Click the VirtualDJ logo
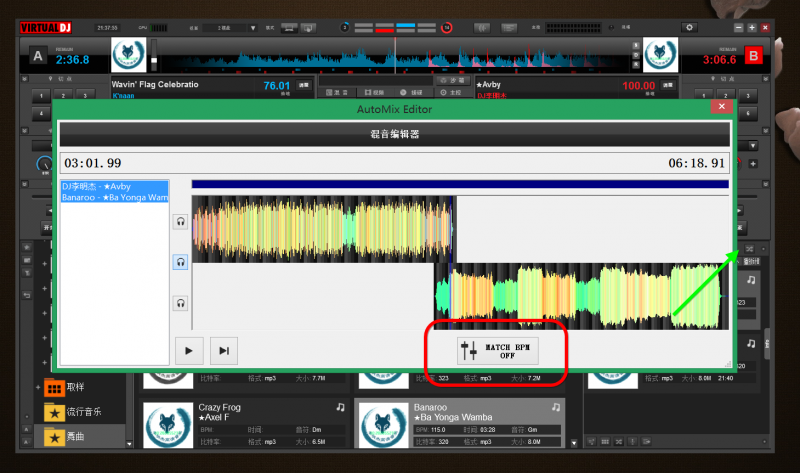This screenshot has width=800, height=473. 46,28
